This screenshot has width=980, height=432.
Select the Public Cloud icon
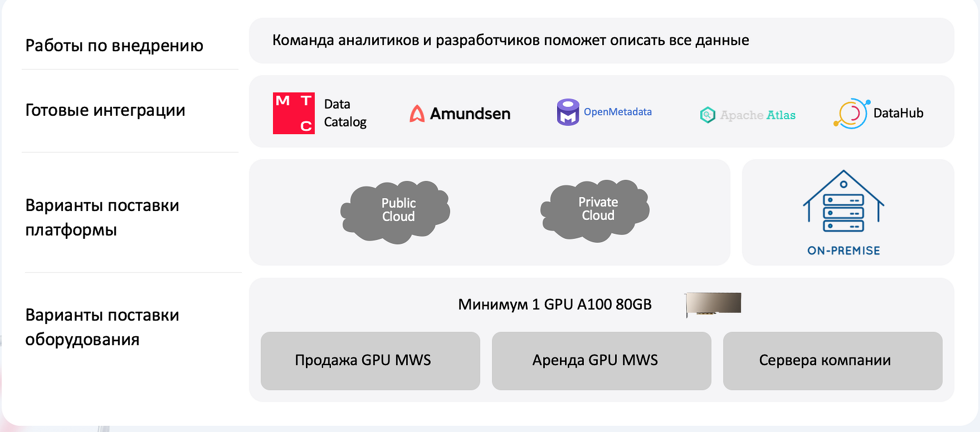tap(396, 212)
